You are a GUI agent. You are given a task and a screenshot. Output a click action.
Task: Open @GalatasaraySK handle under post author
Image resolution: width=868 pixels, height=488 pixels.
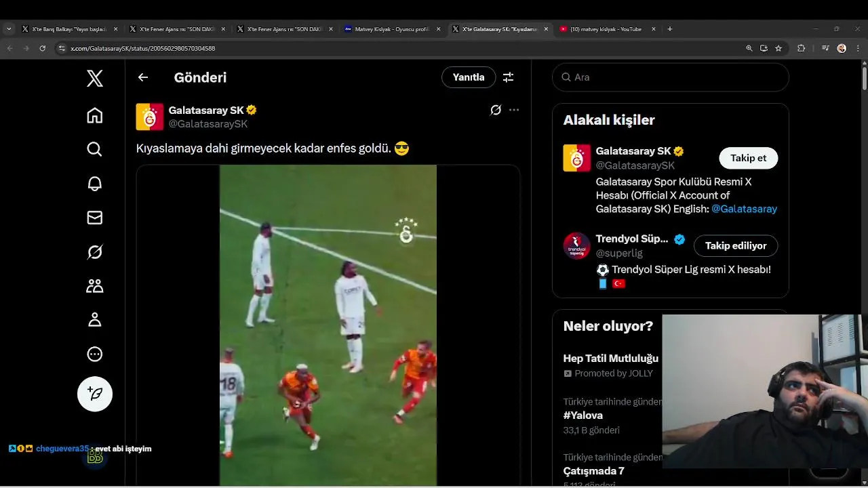[x=208, y=124]
